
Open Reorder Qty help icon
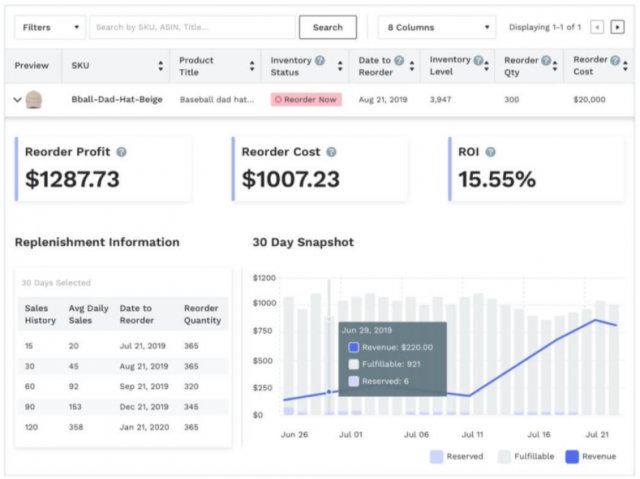coord(546,60)
